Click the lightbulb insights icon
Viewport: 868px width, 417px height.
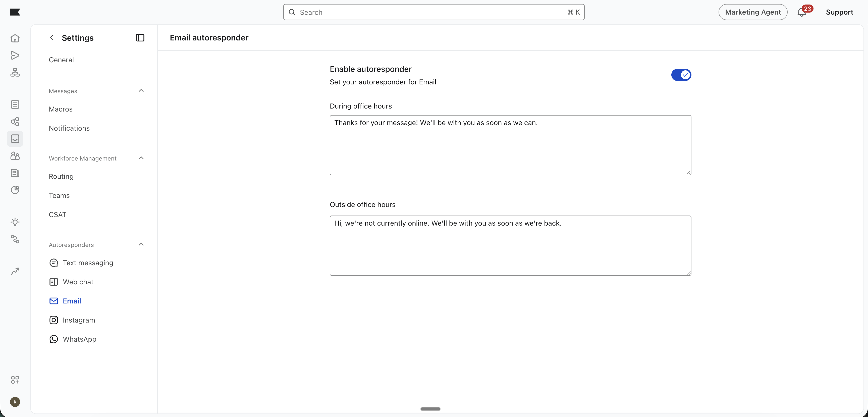click(x=15, y=222)
